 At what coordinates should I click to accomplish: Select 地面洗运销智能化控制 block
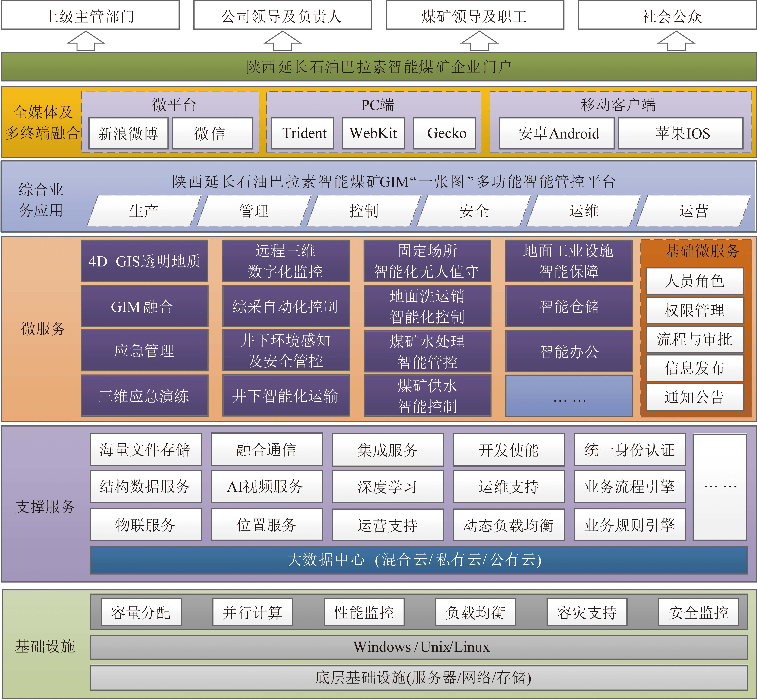click(x=427, y=306)
